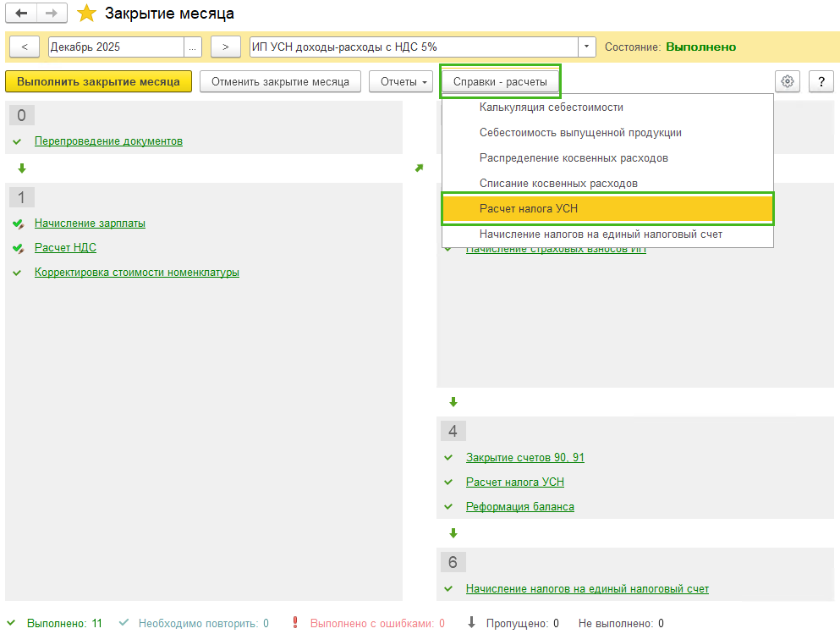The height and width of the screenshot is (634, 840).
Task: Switch to previous month with '<' button
Action: (x=25, y=47)
